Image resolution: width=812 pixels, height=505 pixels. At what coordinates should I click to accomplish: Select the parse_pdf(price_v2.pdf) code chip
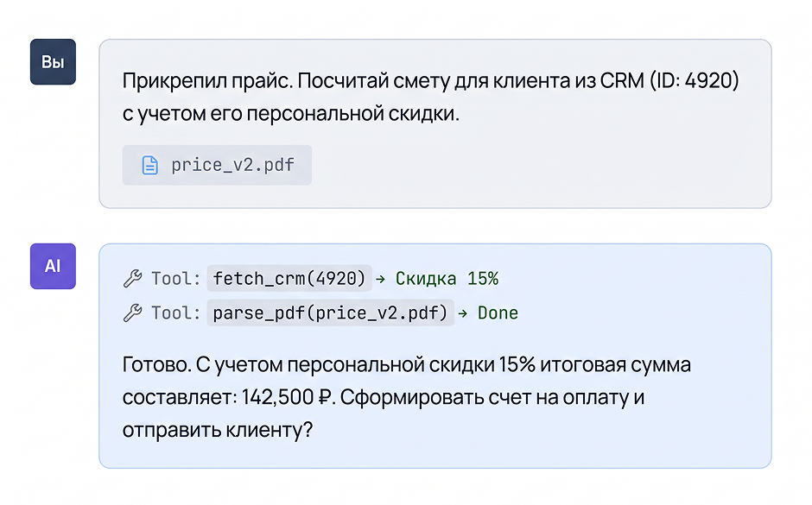pyautogui.click(x=330, y=312)
